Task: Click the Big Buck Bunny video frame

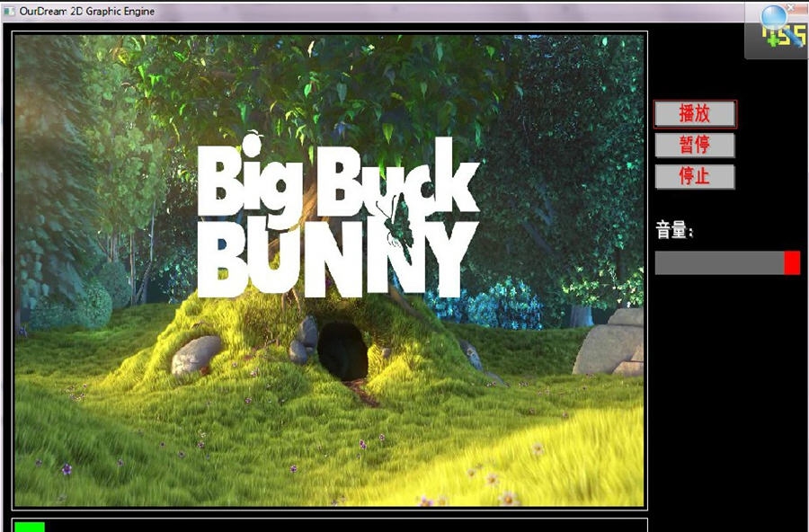Action: pyautogui.click(x=329, y=270)
